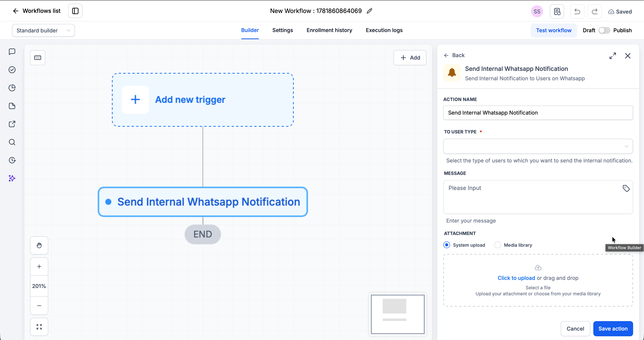Image resolution: width=644 pixels, height=340 pixels.
Task: Click the Test workflow button
Action: 553,31
